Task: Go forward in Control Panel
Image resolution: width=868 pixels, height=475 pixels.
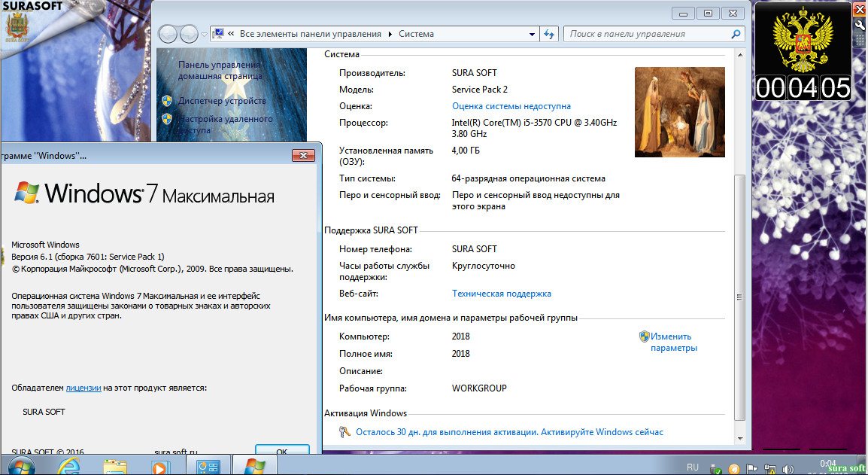Action: click(189, 35)
